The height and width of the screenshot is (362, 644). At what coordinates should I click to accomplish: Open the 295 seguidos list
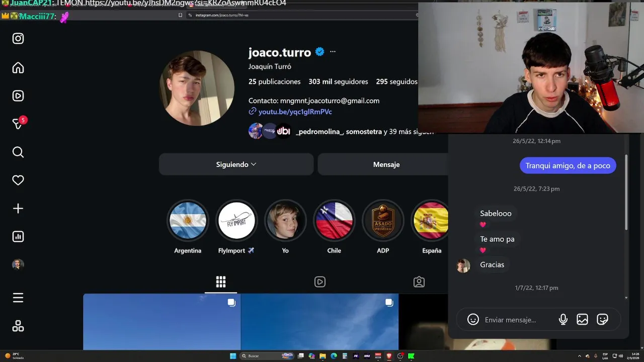(396, 81)
